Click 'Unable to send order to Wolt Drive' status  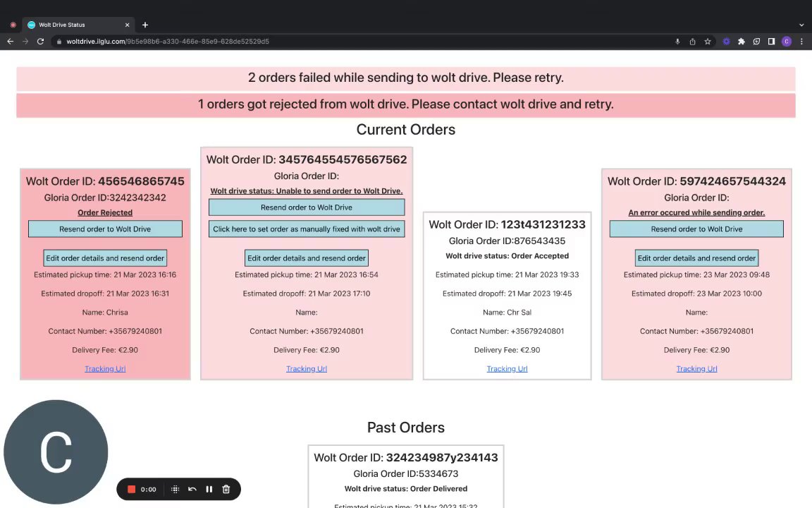point(307,190)
